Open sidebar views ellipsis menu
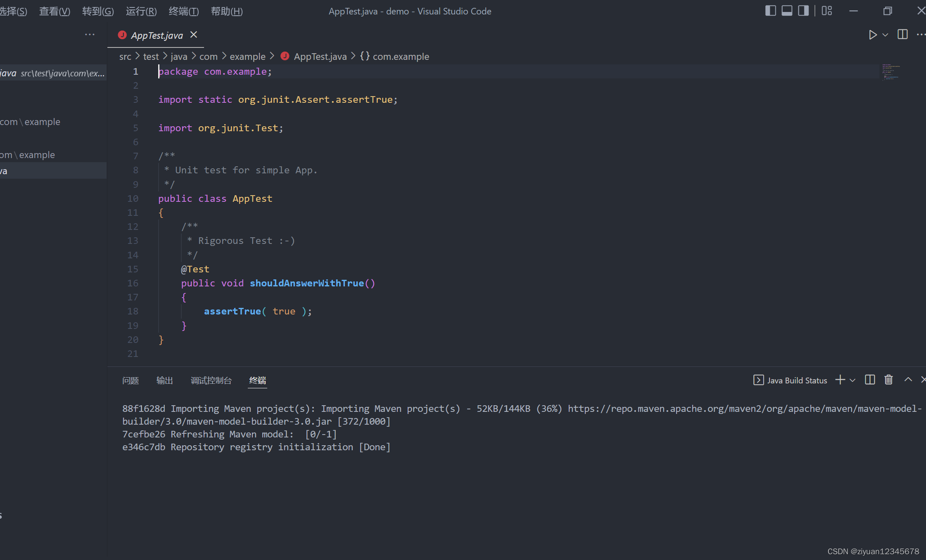This screenshot has height=560, width=926. [x=90, y=35]
